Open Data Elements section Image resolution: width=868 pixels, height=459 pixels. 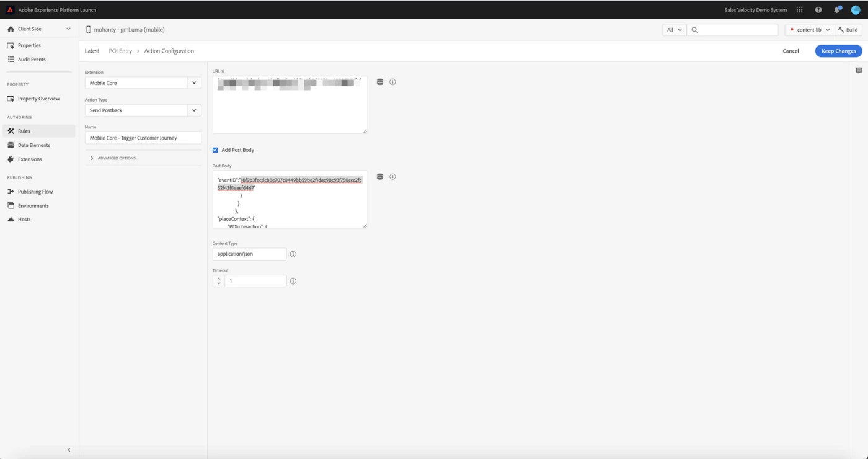click(x=34, y=145)
